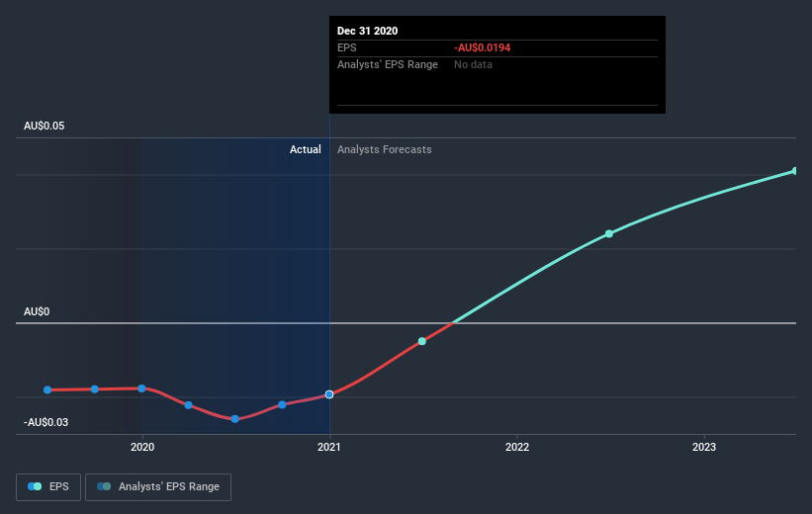Click the EPS data point at 2020 start
This screenshot has height=514, width=812.
pos(141,388)
